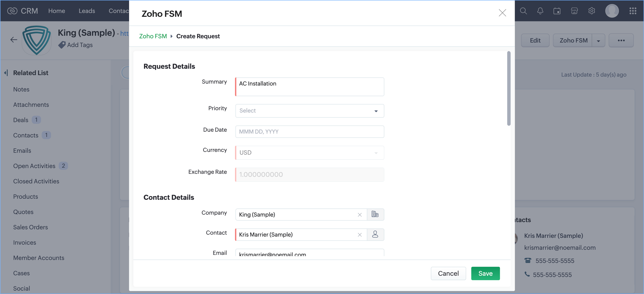Collapse the Related List sidebar
Image resolution: width=644 pixels, height=294 pixels.
[x=6, y=73]
